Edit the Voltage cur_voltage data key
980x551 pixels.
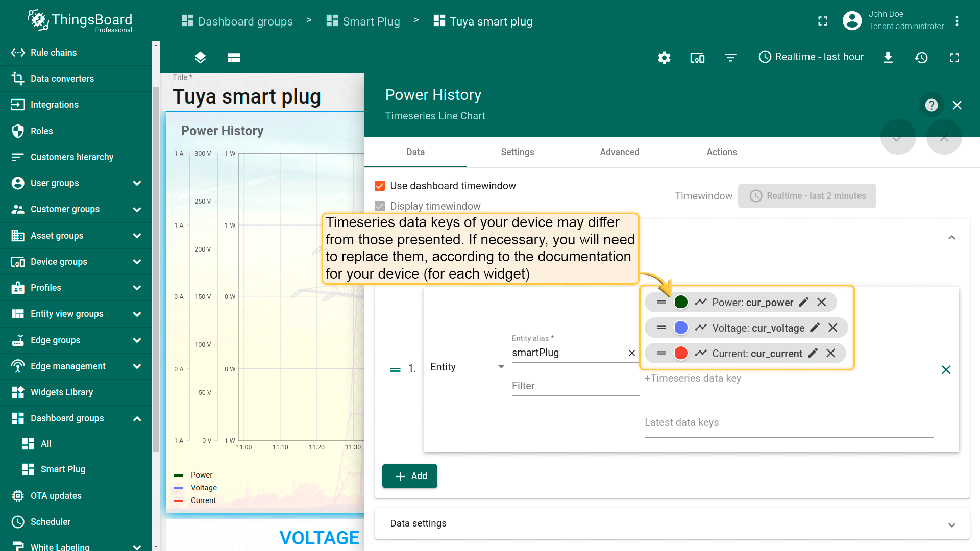click(x=815, y=328)
